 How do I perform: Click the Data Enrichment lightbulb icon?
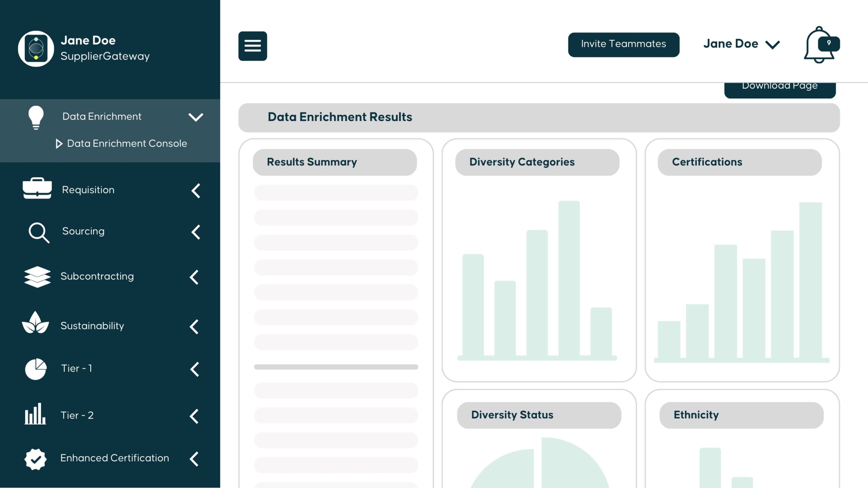pos(36,117)
